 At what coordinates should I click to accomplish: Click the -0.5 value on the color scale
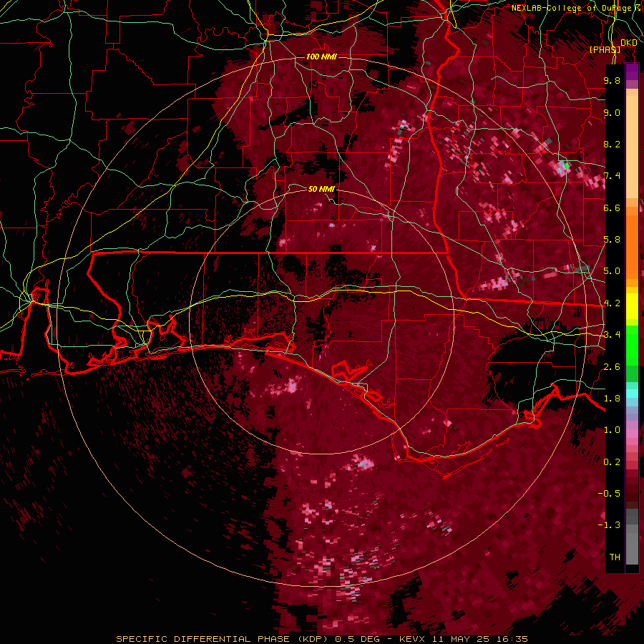[x=609, y=494]
